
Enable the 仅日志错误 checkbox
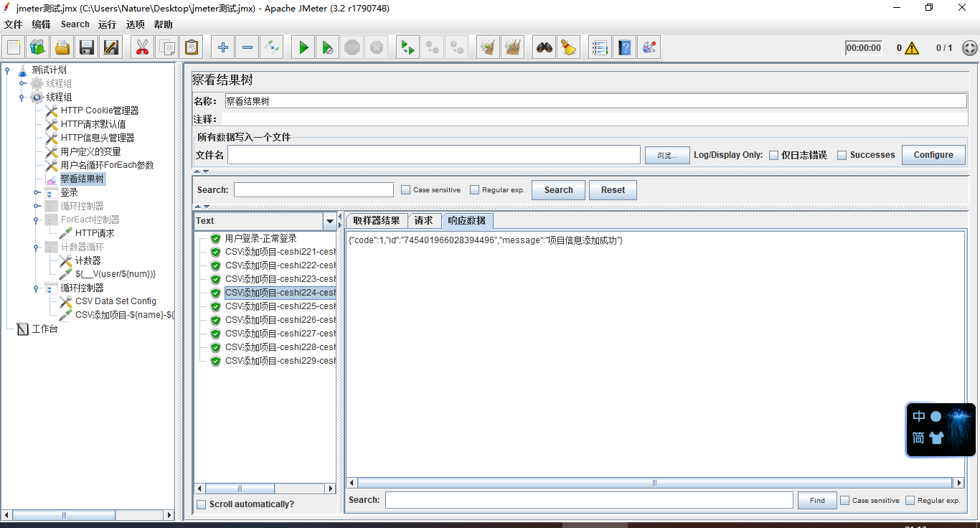(773, 155)
